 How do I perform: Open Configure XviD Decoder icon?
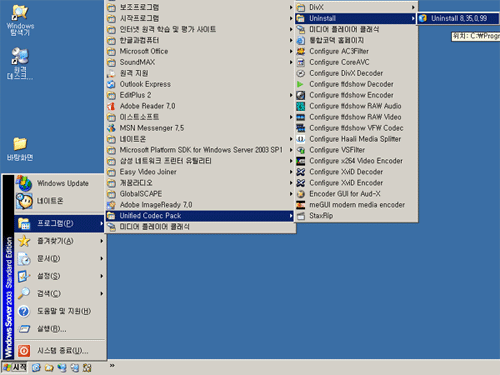(301, 172)
